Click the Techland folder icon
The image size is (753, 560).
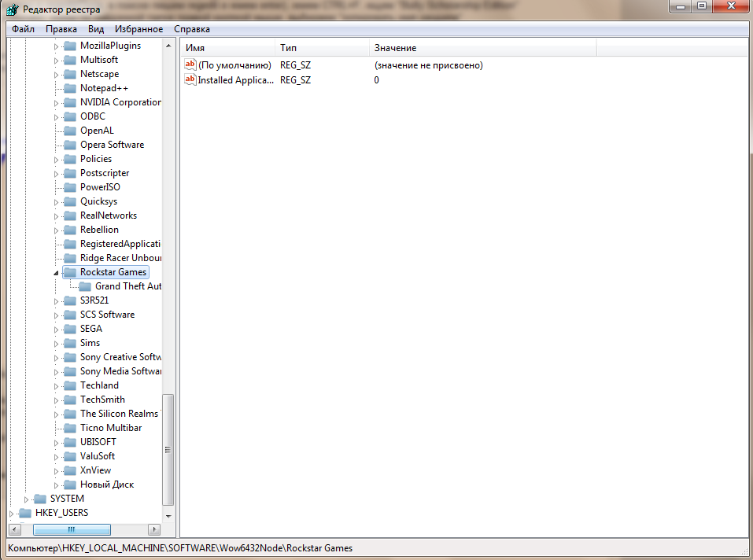tap(70, 385)
